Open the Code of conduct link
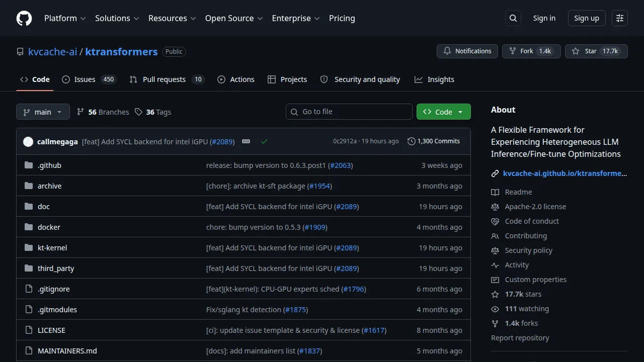Image resolution: width=644 pixels, height=362 pixels. point(532,221)
